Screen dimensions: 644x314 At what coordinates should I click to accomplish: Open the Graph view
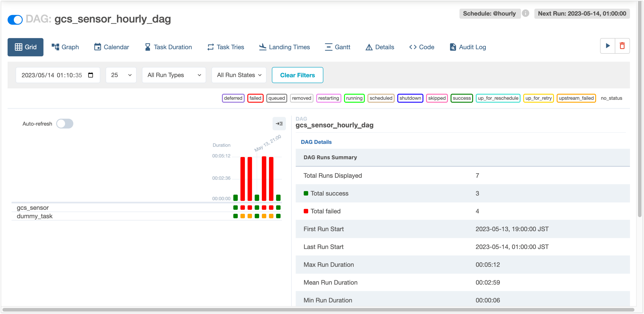coord(65,47)
